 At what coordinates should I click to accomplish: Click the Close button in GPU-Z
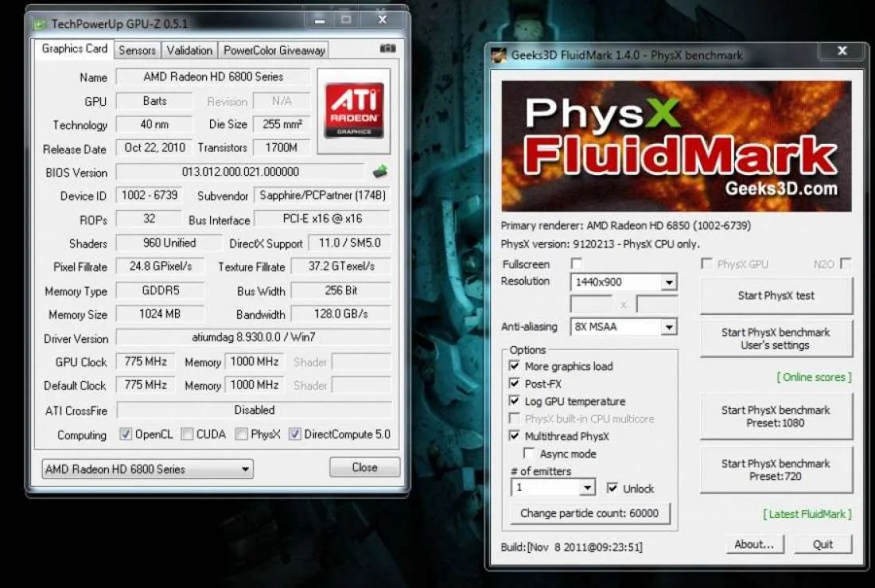click(x=364, y=467)
